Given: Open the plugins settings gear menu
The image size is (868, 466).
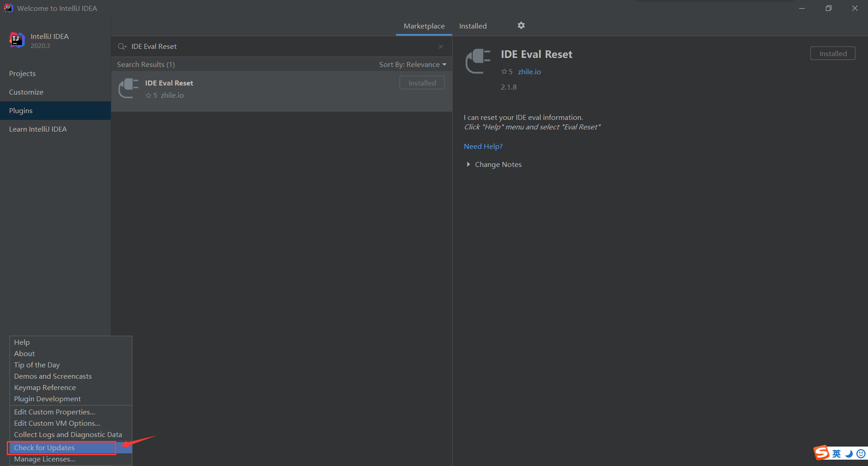Looking at the screenshot, I should click(521, 26).
